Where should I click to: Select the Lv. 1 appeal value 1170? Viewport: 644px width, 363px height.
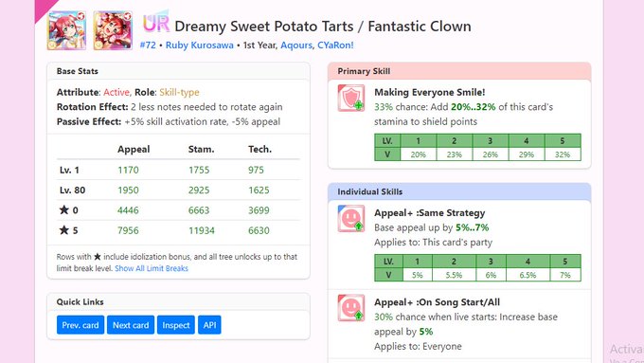128,170
